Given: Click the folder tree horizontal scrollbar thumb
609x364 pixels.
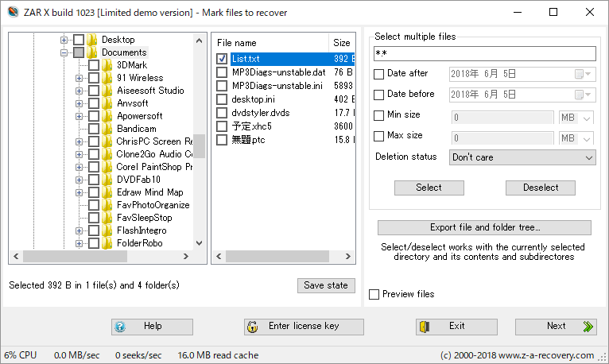Looking at the screenshot, I should 75,257.
